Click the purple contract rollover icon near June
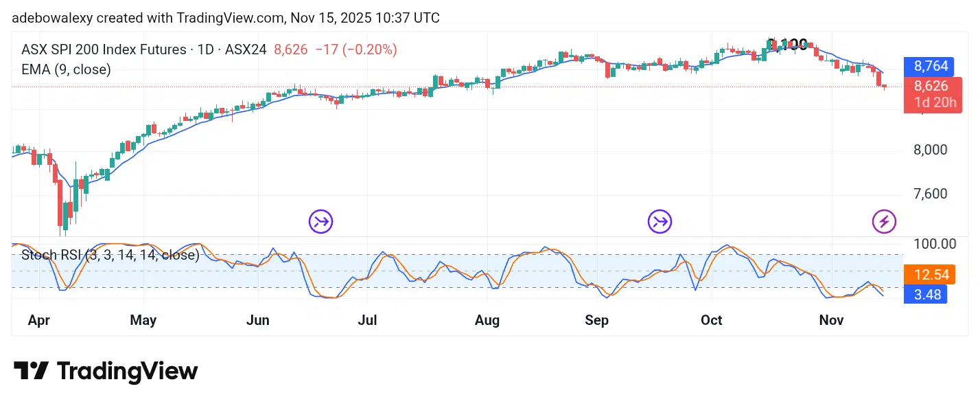Screen dimensions: 980x406 click(320, 221)
